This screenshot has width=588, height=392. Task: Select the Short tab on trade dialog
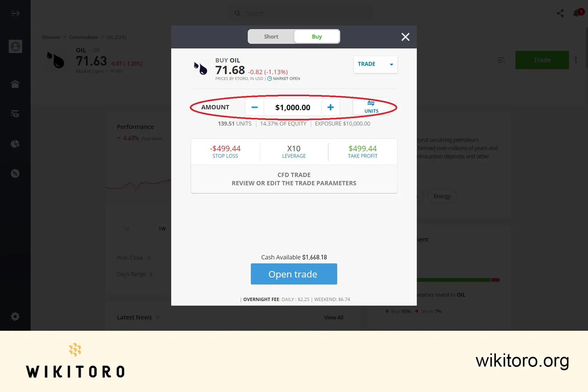coord(271,36)
